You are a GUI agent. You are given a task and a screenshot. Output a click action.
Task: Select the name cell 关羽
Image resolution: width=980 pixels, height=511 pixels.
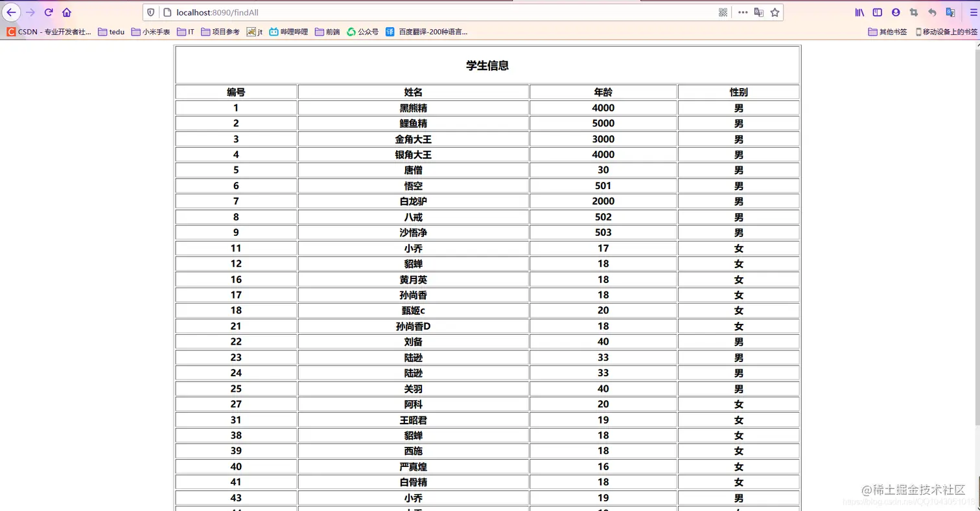coord(414,389)
